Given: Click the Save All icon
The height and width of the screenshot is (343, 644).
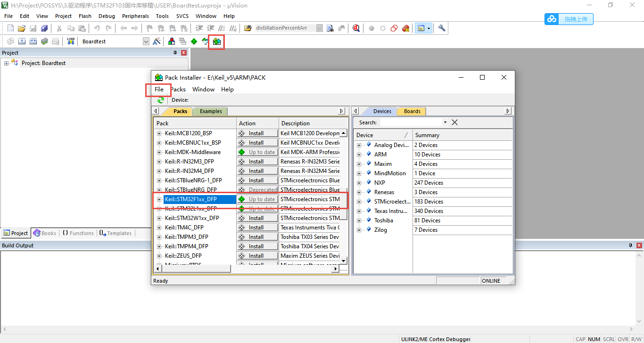Looking at the screenshot, I should click(44, 28).
